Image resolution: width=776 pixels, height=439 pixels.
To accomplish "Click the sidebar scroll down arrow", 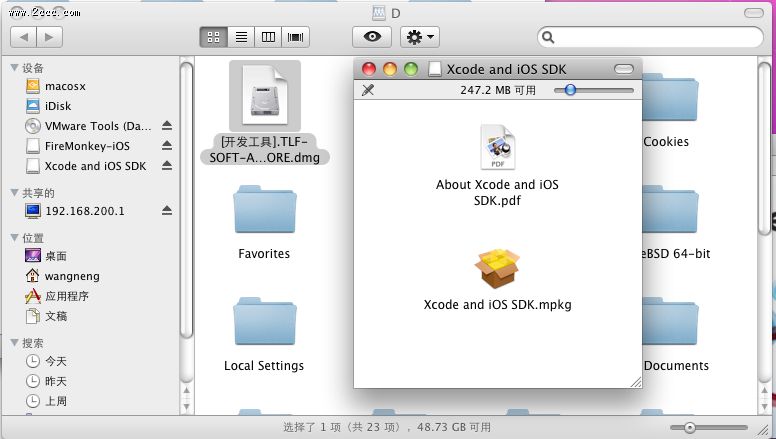I will pyautogui.click(x=187, y=407).
